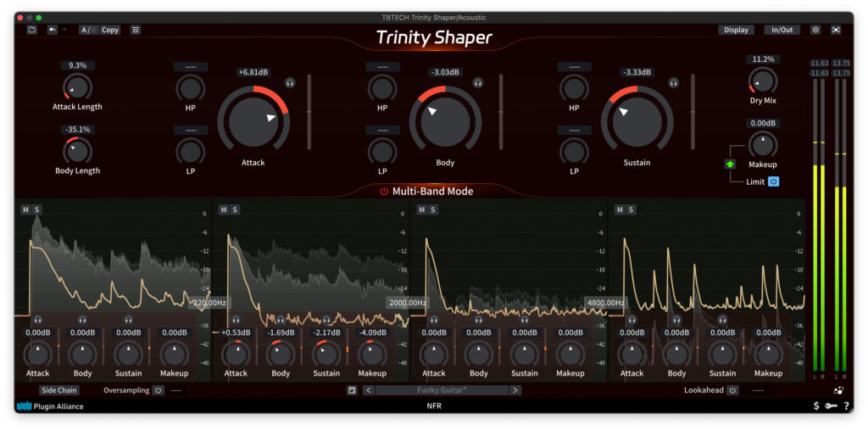Click the Side Chain button
This screenshot has width=868, height=430.
[59, 390]
